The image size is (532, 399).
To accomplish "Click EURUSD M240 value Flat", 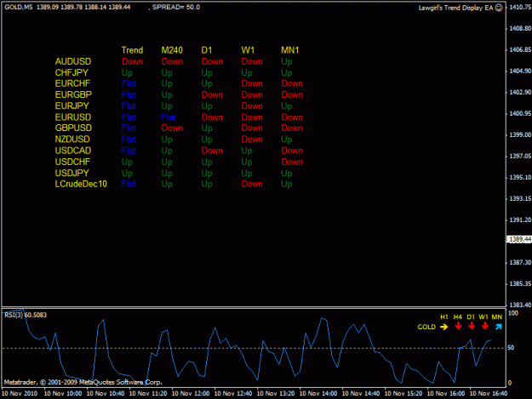I will (x=169, y=117).
